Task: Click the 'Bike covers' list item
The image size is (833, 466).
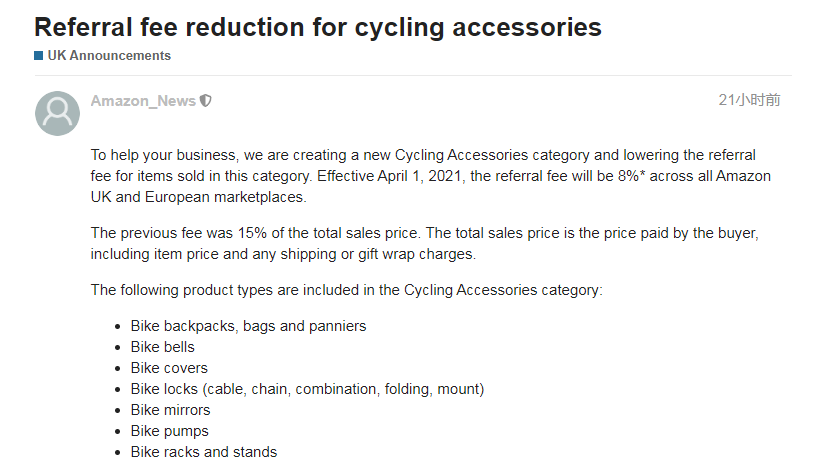Action: 169,368
